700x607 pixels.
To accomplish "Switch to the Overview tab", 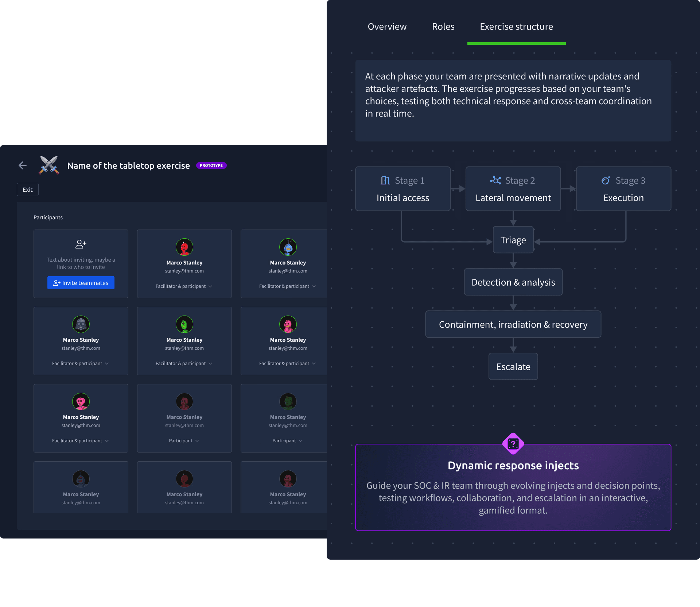I will 387,27.
